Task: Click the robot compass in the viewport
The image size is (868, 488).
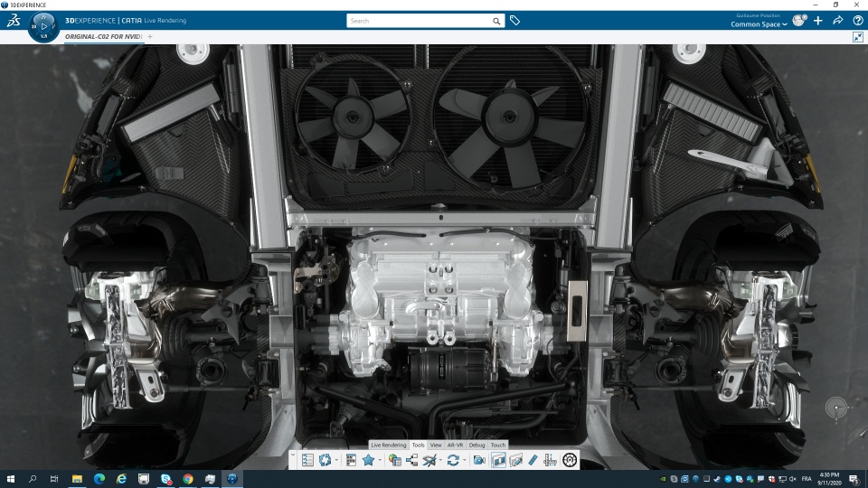Action: click(x=836, y=408)
